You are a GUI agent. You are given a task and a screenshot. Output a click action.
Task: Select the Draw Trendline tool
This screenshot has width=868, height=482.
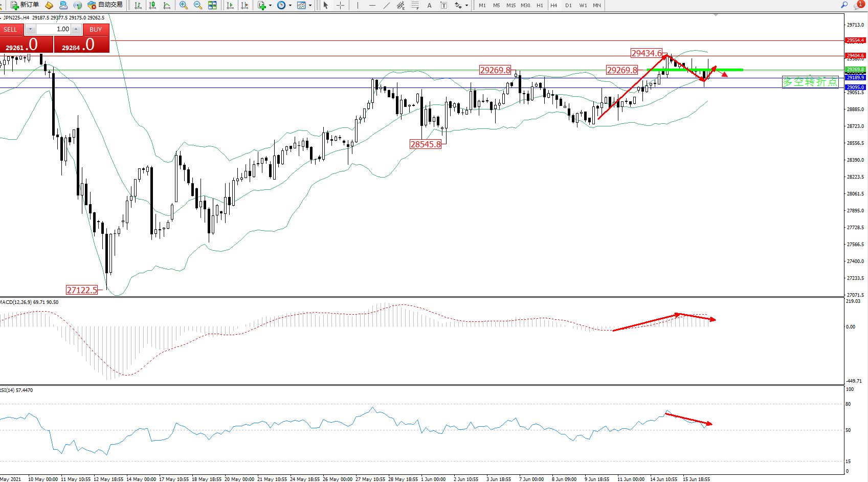[x=387, y=5]
